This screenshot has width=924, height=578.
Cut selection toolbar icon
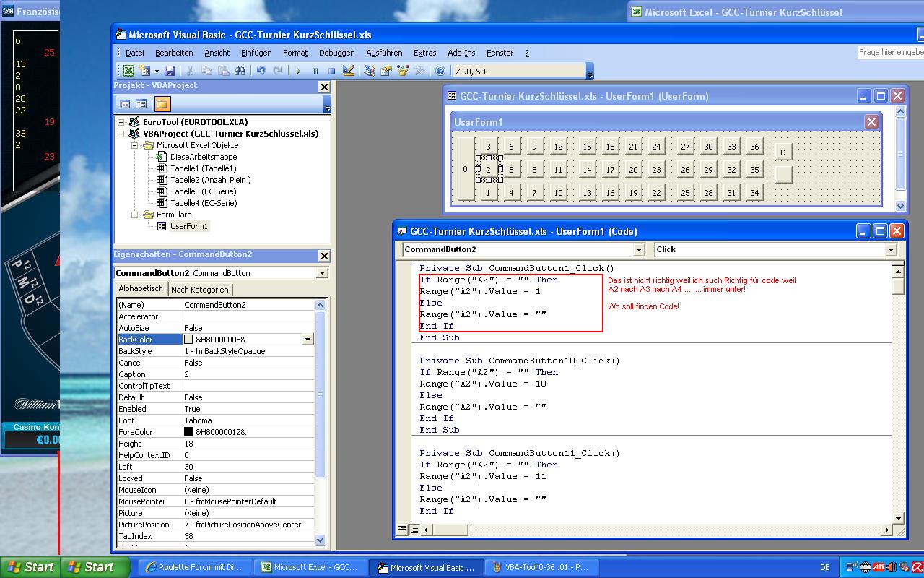190,71
